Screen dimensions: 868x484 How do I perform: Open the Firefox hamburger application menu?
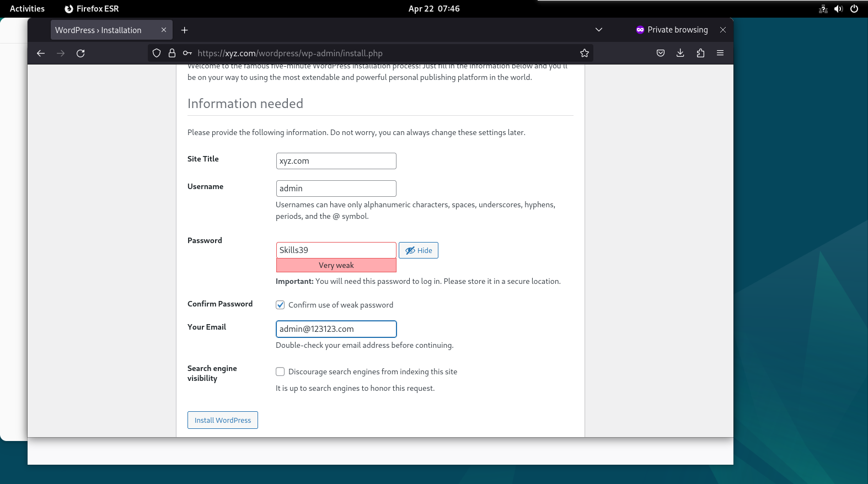point(720,53)
